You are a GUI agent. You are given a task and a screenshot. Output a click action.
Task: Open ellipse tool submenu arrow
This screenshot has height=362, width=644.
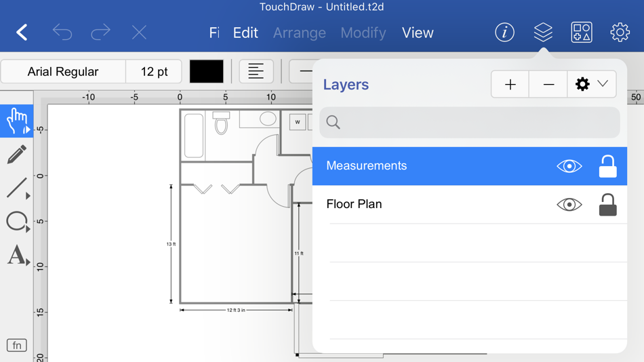click(x=28, y=228)
